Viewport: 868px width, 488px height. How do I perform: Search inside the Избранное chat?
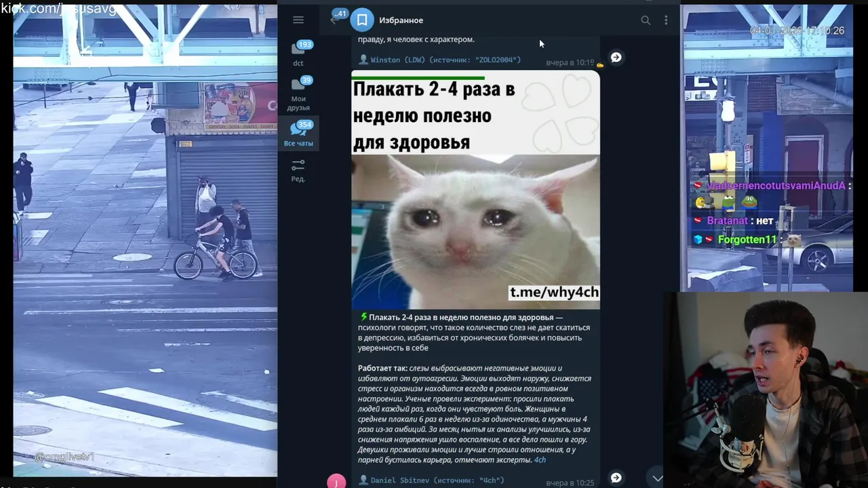coord(646,20)
